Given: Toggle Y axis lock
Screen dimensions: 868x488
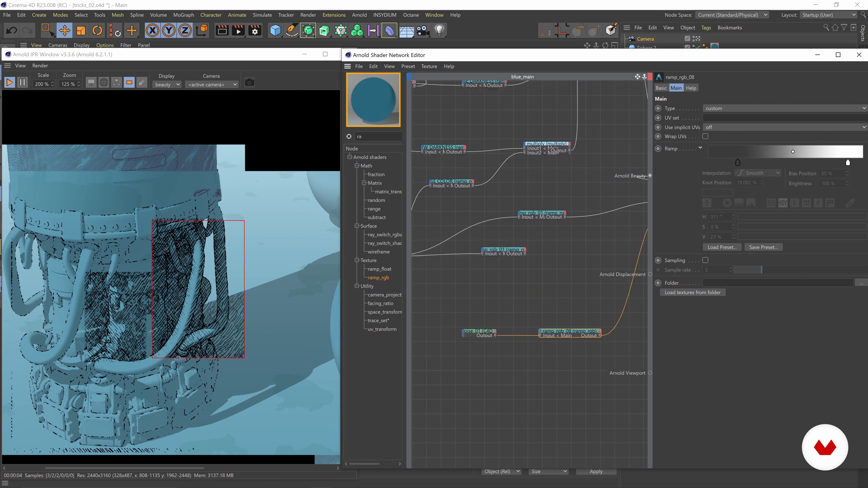Looking at the screenshot, I should pos(169,31).
